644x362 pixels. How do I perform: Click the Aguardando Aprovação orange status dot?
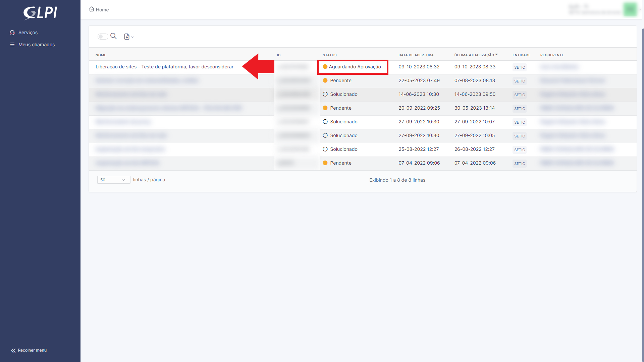click(x=325, y=67)
